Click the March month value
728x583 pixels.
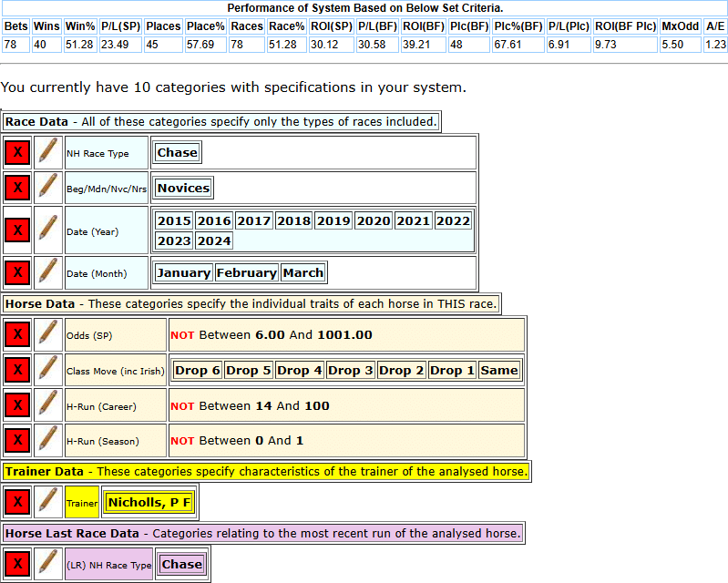pyautogui.click(x=303, y=272)
